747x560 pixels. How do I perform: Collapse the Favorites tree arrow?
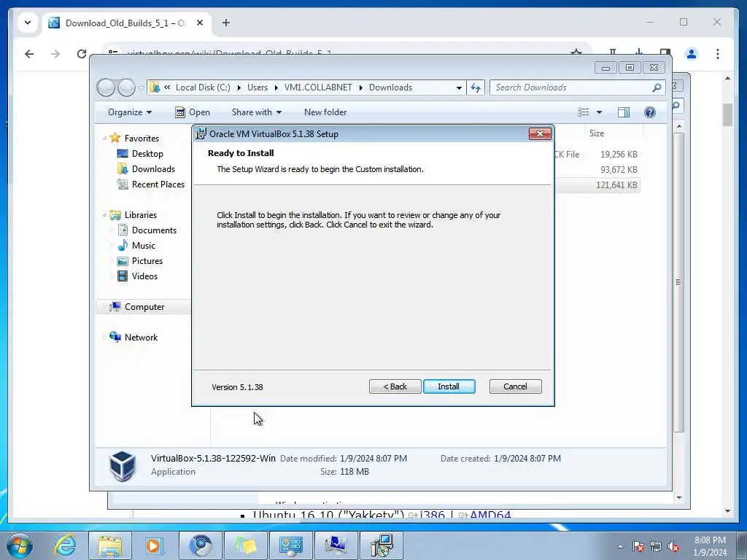(x=104, y=138)
